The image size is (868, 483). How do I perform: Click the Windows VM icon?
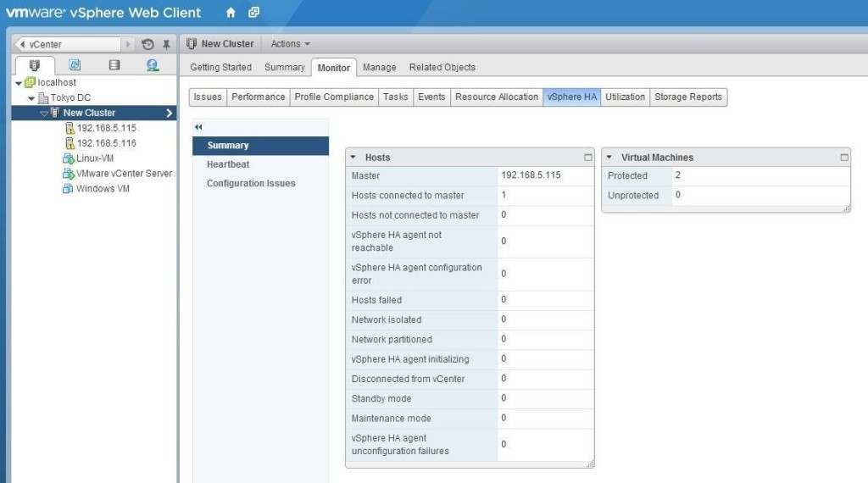(68, 189)
